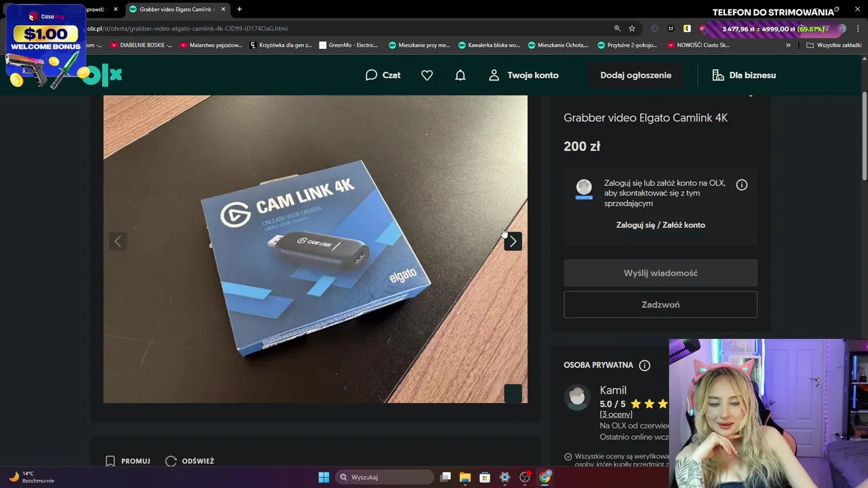Open the weather widget showing 14°C

pos(31,477)
